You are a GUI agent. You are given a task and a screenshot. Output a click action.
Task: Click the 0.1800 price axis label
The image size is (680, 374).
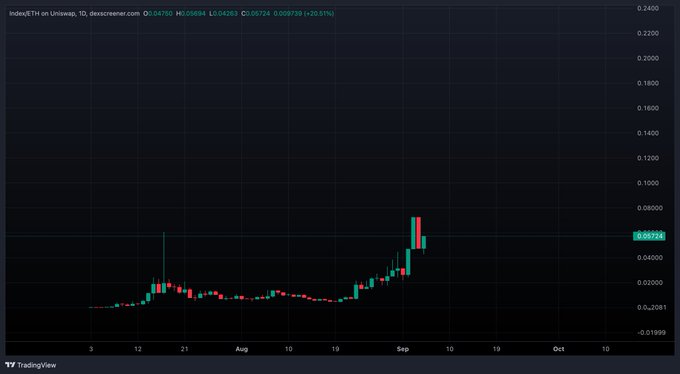pos(649,83)
